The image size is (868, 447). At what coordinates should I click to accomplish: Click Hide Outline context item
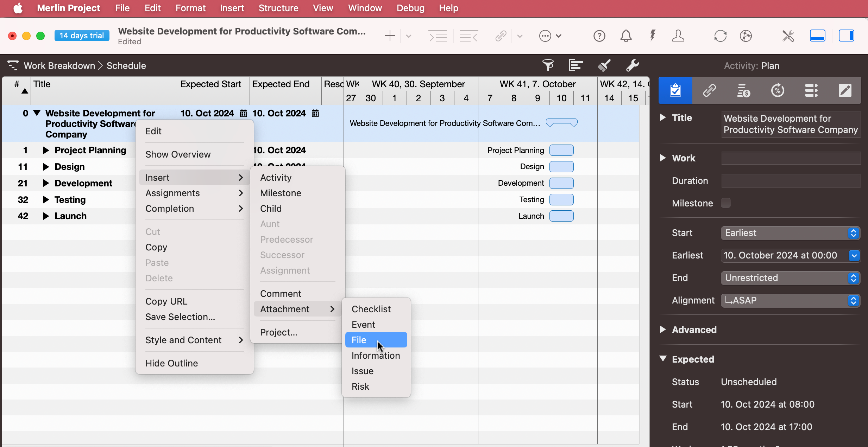point(194,363)
